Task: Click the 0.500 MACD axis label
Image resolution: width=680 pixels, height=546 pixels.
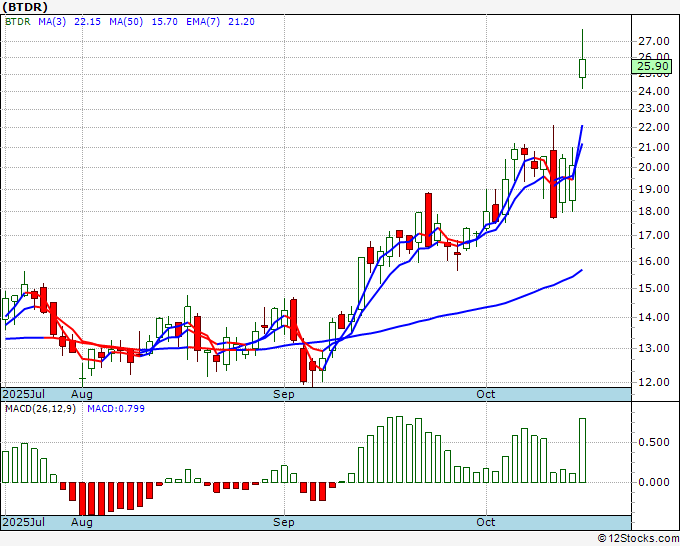Action: [x=654, y=442]
